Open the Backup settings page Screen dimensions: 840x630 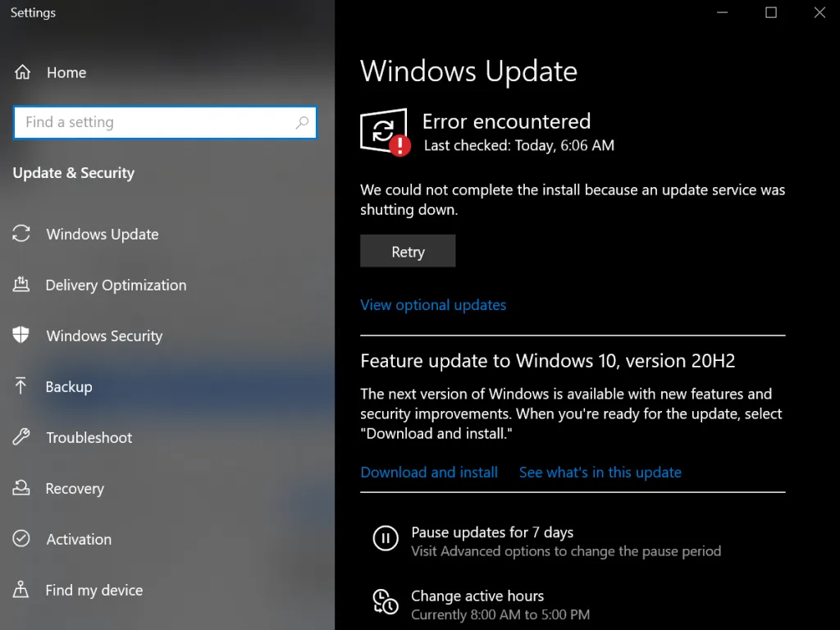(69, 387)
